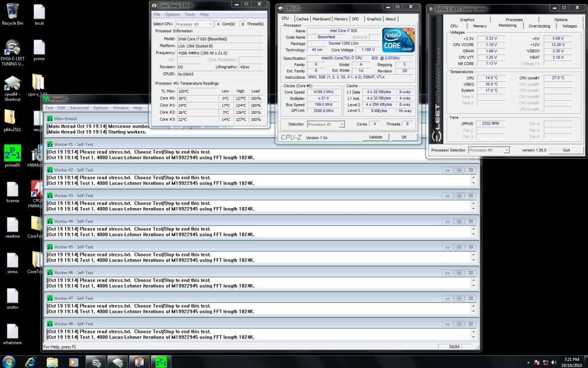Click the Quit button in E-LEET
Viewport: 588px width, 368px height.
[x=566, y=150]
